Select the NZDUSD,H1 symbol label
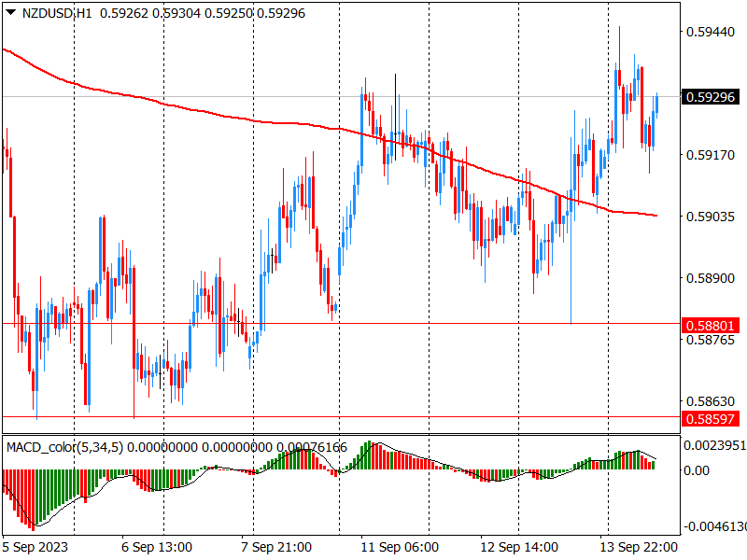This screenshot has height=560, width=747. 57,13
